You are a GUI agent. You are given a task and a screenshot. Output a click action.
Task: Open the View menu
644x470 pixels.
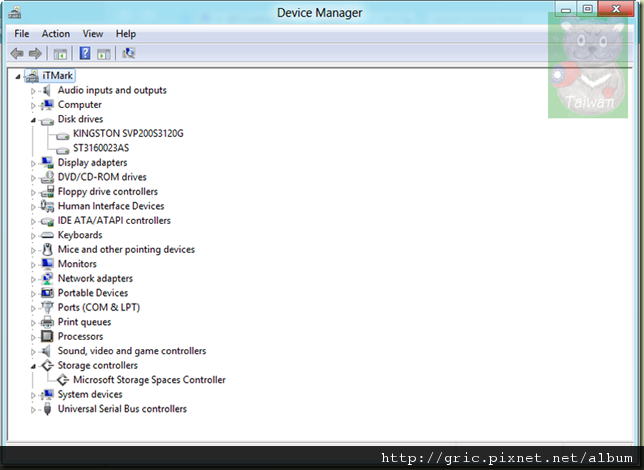pyautogui.click(x=93, y=34)
